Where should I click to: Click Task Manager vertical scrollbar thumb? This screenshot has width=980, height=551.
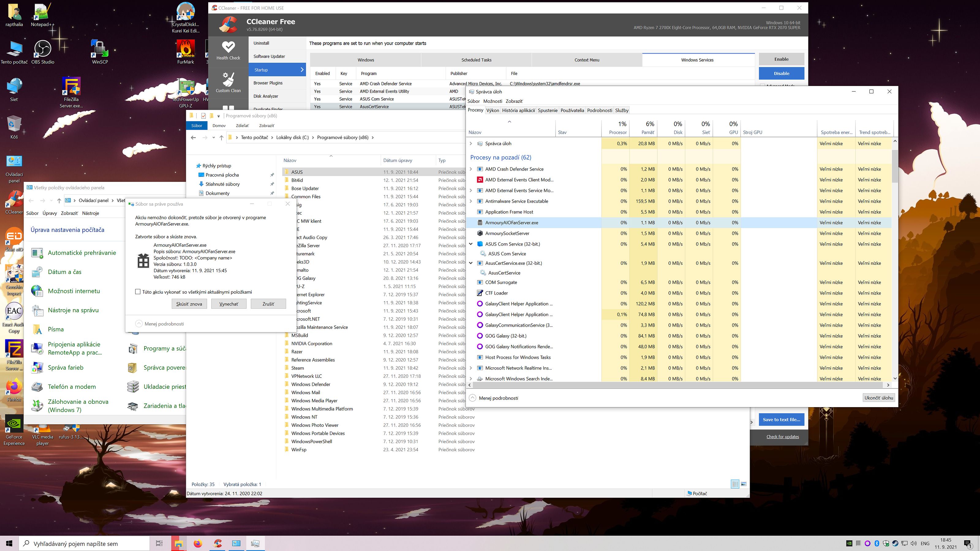pos(895,166)
